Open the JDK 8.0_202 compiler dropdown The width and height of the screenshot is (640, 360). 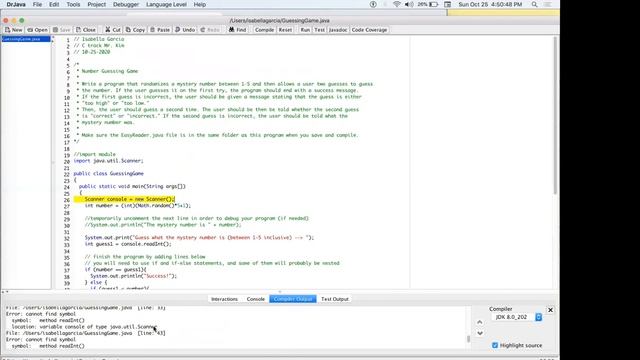coord(517,317)
